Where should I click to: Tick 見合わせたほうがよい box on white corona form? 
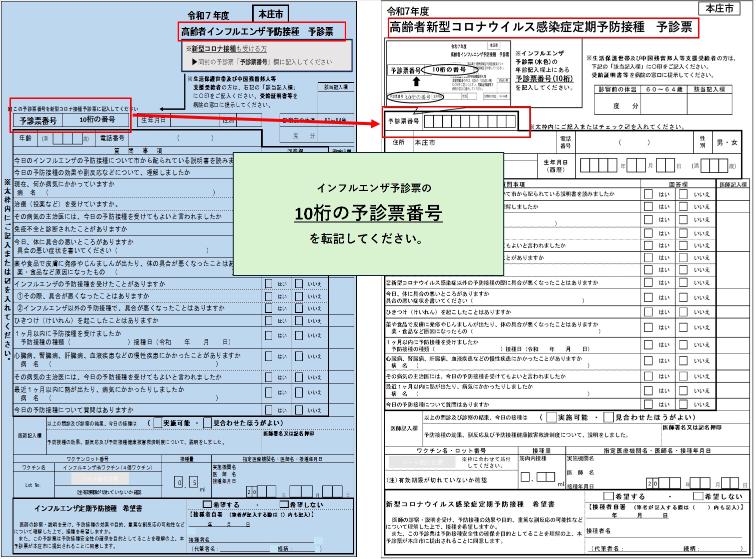pos(608,417)
